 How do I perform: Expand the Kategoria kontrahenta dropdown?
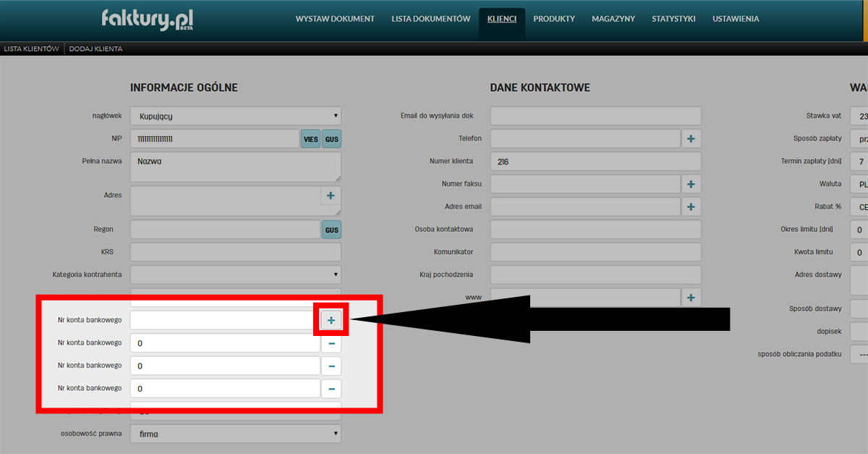click(235, 274)
